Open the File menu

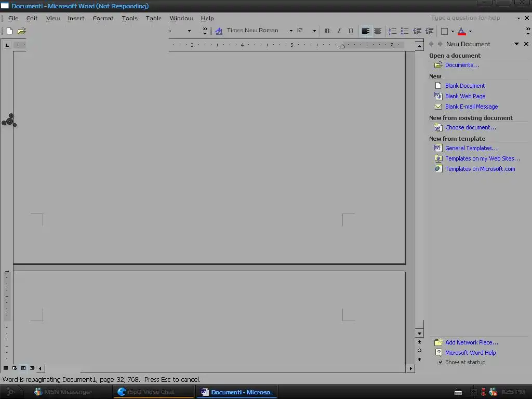[13, 18]
